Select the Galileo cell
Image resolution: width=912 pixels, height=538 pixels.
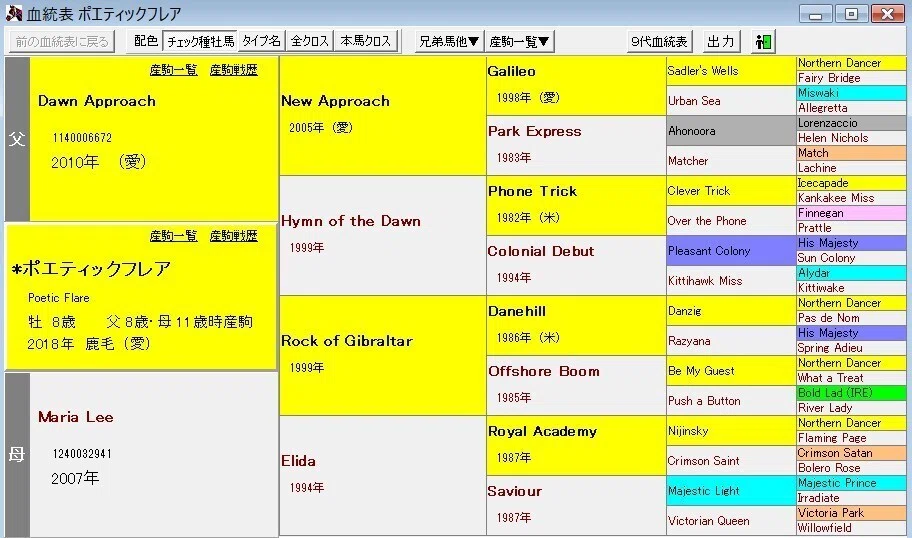point(576,85)
